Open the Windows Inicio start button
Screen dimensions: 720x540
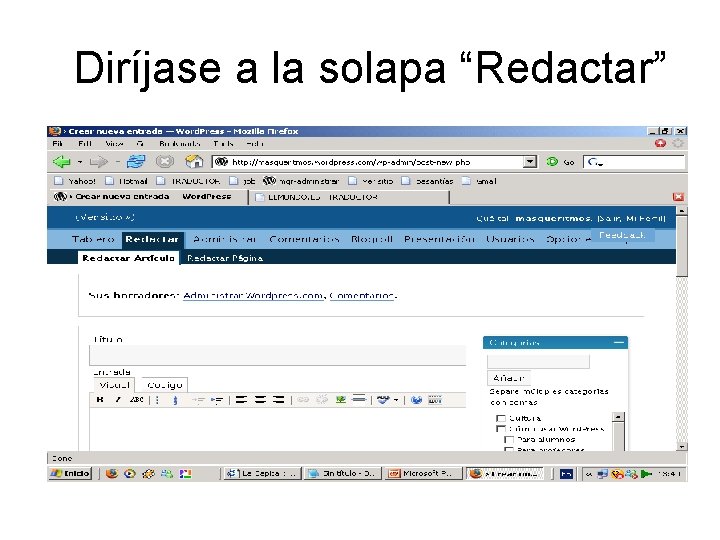coord(70,473)
